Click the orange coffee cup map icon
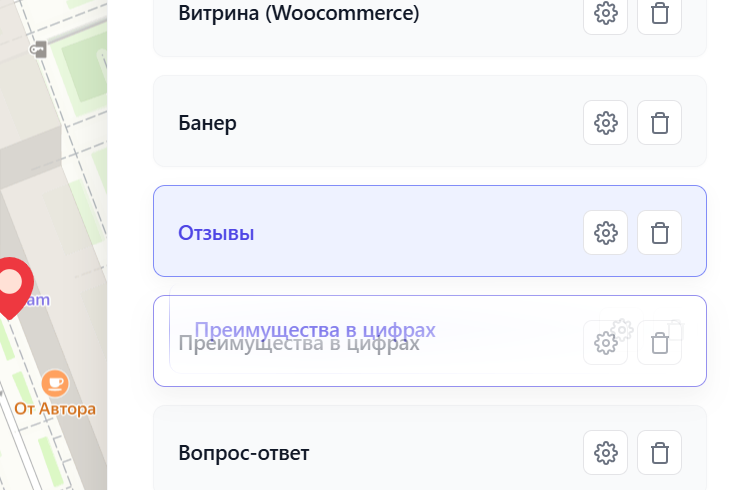This screenshot has height=490, width=744. (54, 383)
